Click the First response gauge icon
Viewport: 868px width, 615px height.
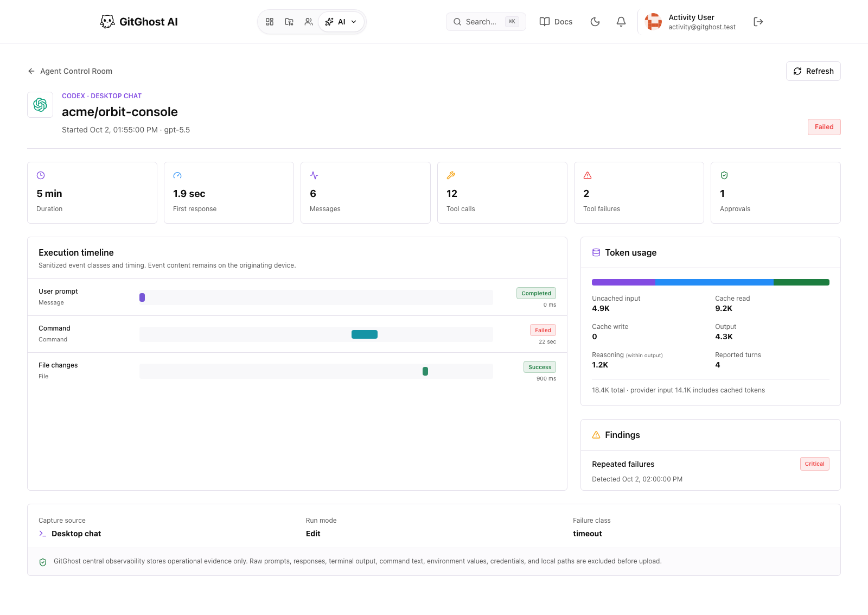(177, 175)
